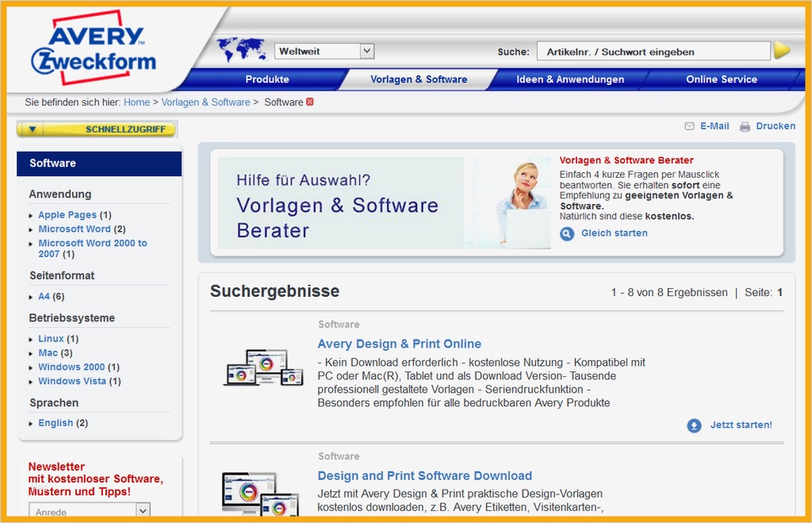Click the E-Mail envelope icon
The width and height of the screenshot is (812, 523).
[x=688, y=125]
